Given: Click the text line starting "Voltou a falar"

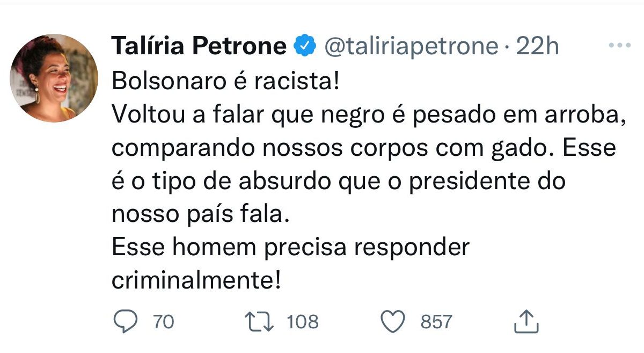Looking at the screenshot, I should coord(369,114).
